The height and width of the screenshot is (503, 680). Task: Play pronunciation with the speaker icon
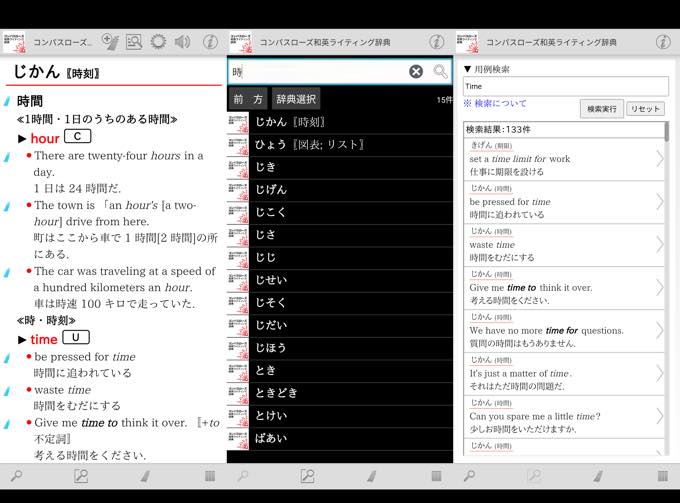point(182,42)
